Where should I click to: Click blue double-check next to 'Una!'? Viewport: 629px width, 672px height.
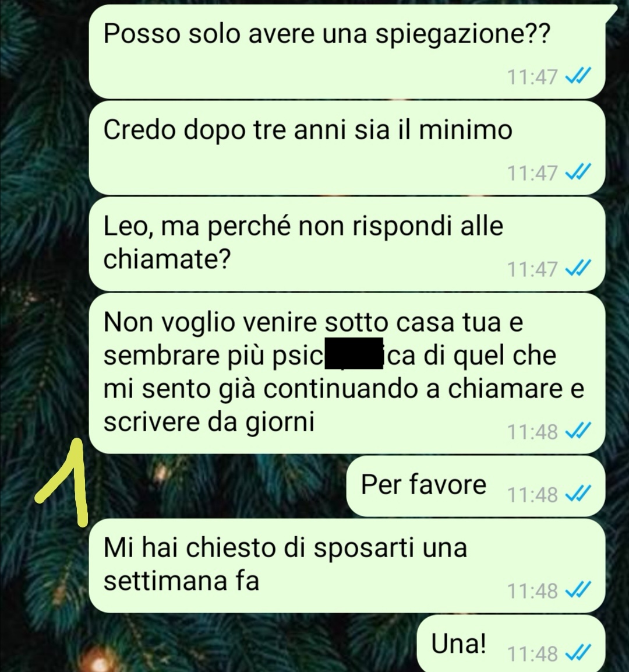(578, 654)
